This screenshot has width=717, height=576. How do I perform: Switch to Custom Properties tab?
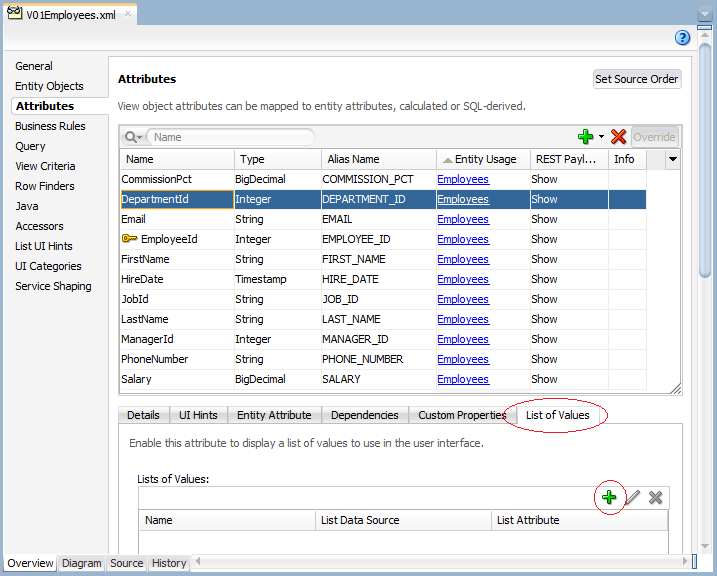coord(462,415)
